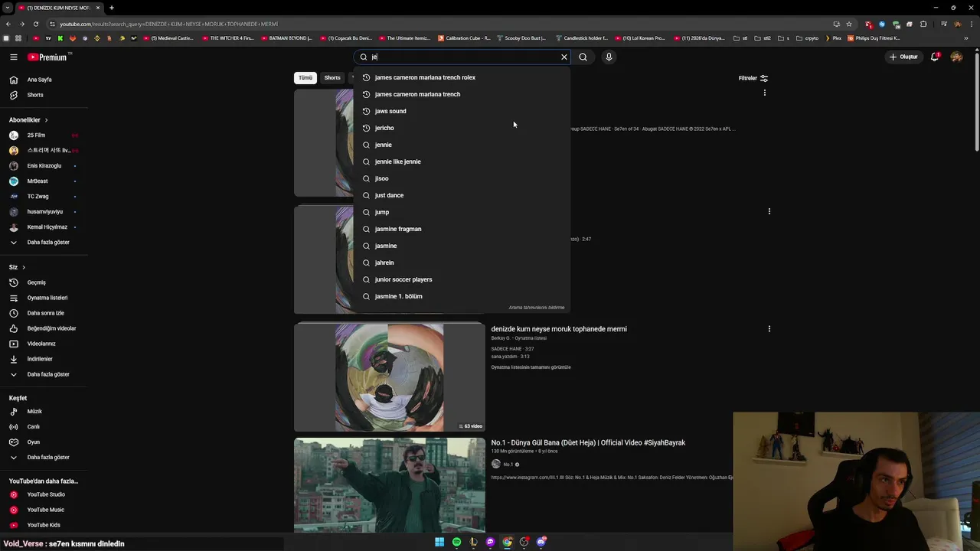Open Daha sonra izle list
Screen dimensions: 980x551
44,313
